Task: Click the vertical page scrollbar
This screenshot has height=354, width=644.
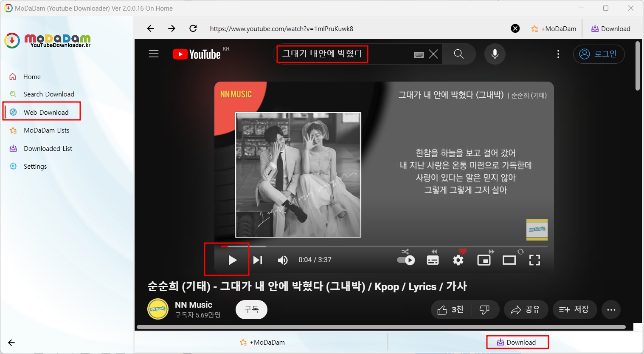Action: click(638, 66)
